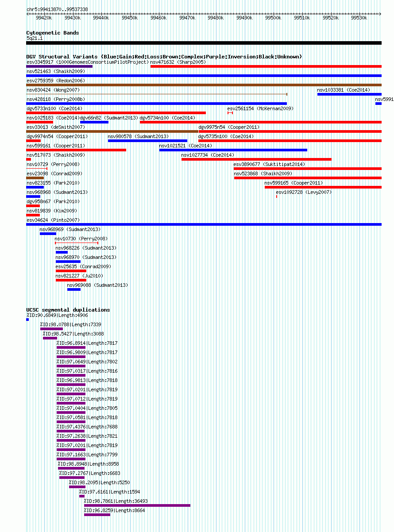
Task: Select gain variant nsv1021521 (Coe2014)
Action: 233,150
